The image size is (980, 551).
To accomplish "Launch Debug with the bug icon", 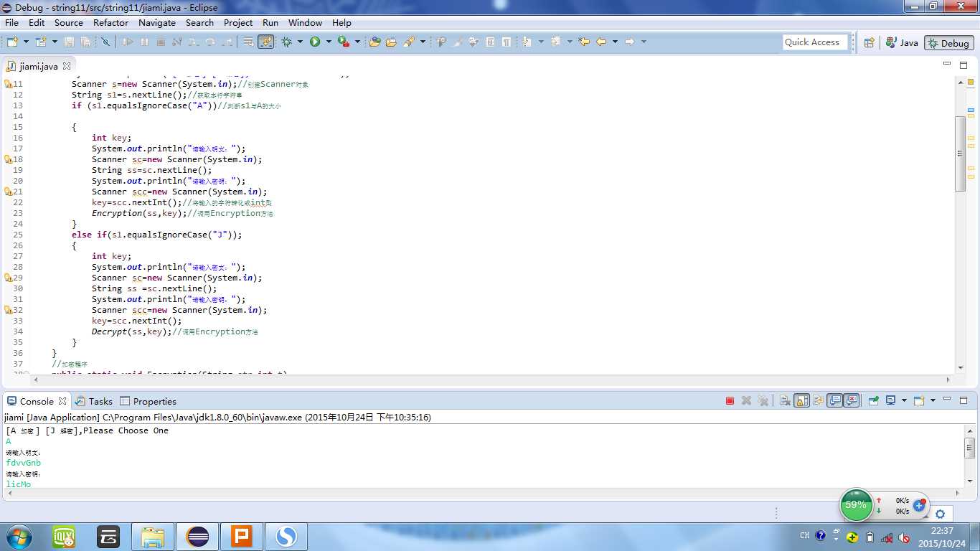I will click(x=287, y=42).
